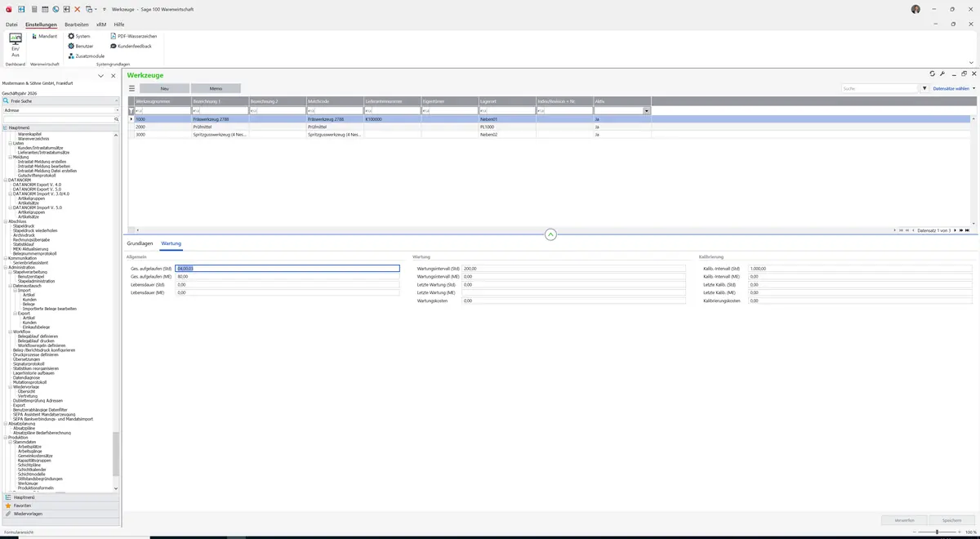Click the zoom slider in status bar
The width and height of the screenshot is (980, 539).
click(937, 532)
